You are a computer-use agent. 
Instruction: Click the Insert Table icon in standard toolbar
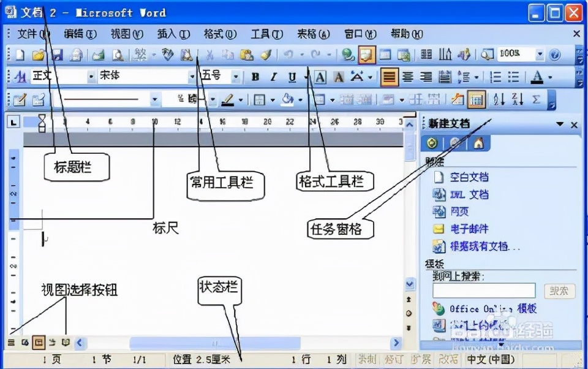(385, 55)
